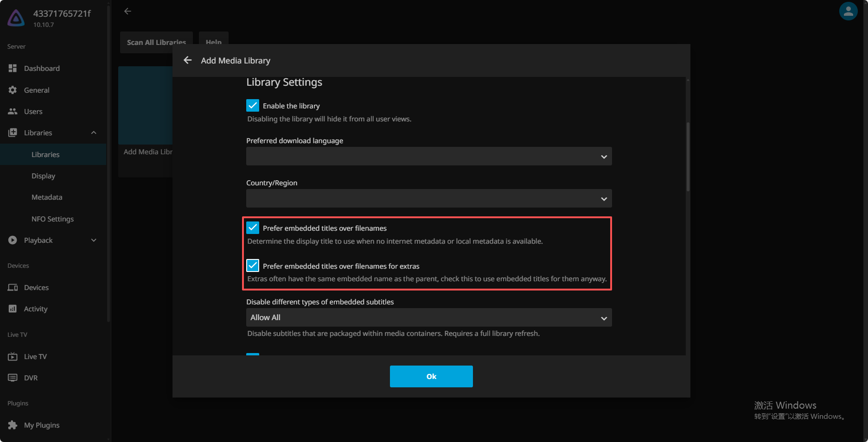Click the Libraries section icon in the sidebar

click(x=13, y=133)
